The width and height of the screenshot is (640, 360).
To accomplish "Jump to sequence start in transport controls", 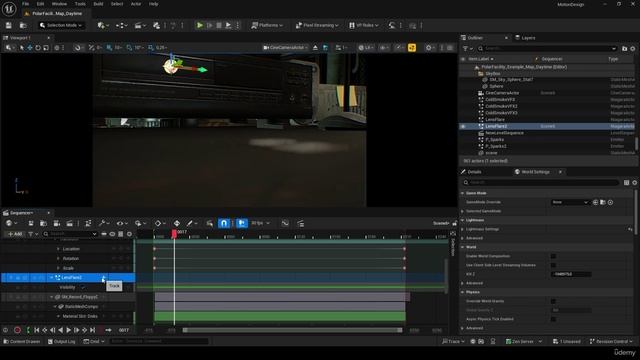I will tap(36, 330).
